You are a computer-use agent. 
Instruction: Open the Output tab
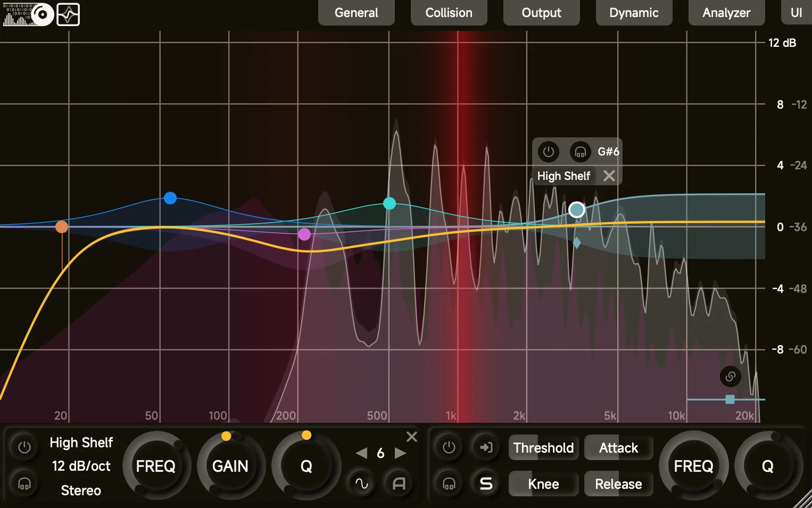(542, 12)
